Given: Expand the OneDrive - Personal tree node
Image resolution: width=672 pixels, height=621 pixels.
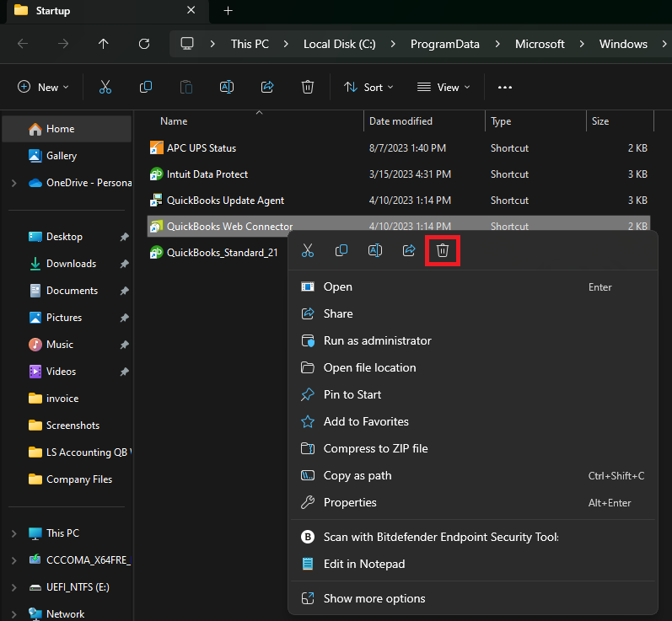Looking at the screenshot, I should tap(14, 184).
